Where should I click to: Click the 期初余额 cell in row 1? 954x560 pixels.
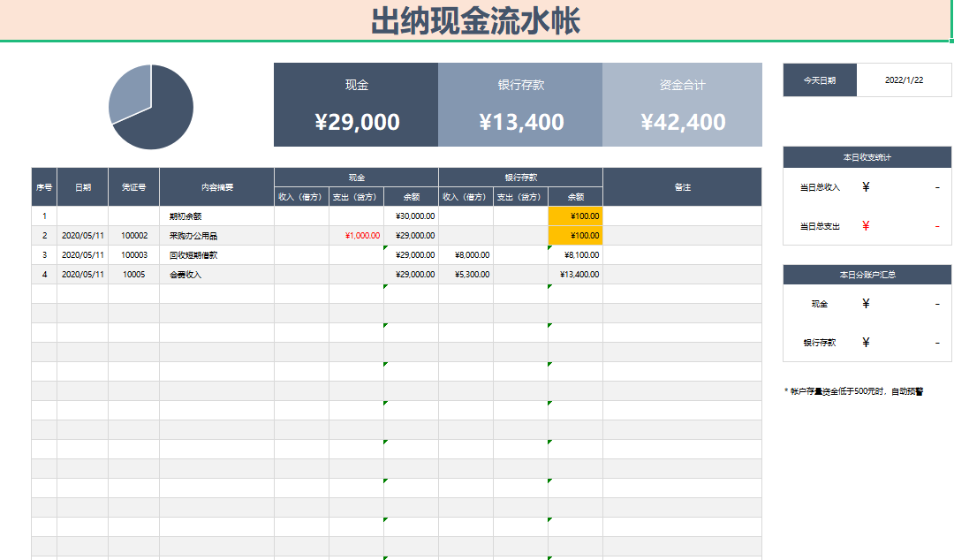coord(216,216)
